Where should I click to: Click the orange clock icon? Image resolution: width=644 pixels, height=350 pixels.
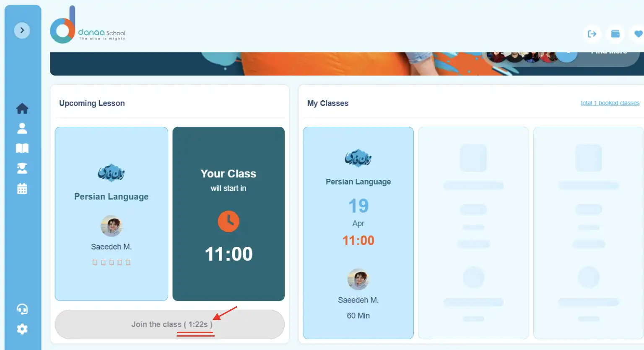[x=229, y=221]
